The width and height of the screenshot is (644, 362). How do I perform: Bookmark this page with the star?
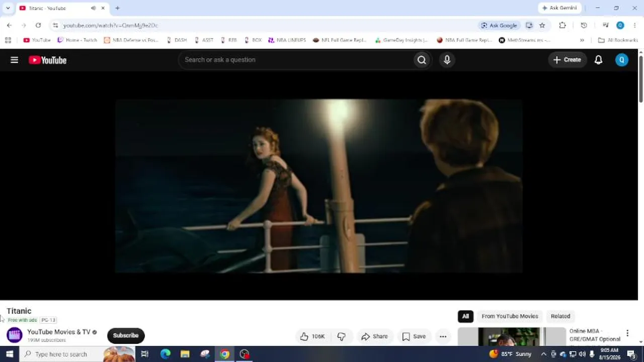coord(542,25)
